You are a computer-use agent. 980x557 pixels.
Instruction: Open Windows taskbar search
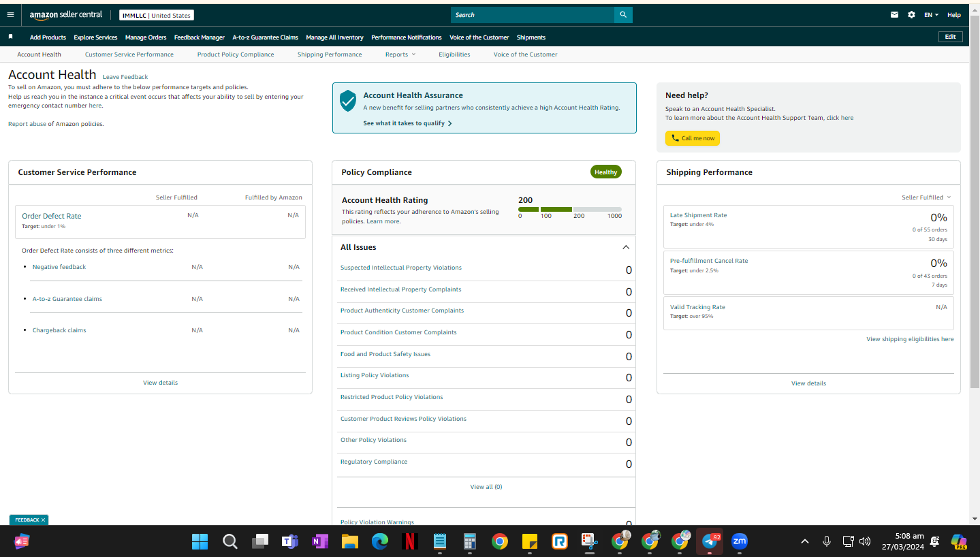[x=230, y=541]
